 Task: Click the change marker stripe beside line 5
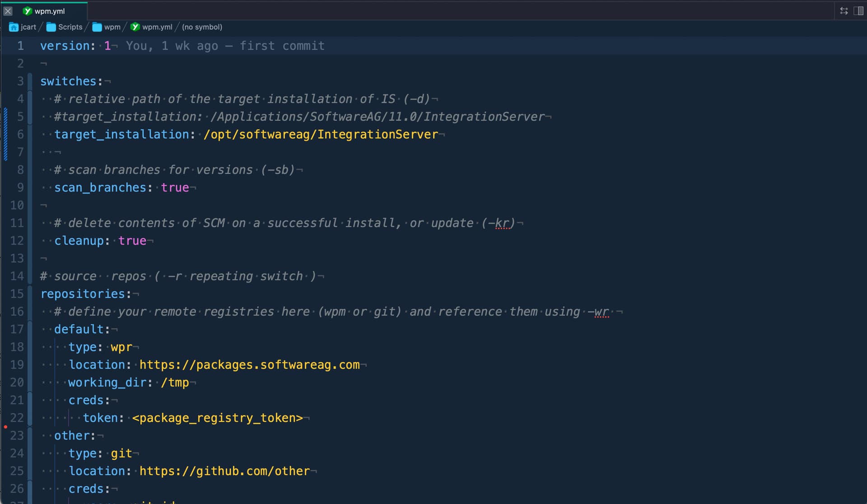(x=5, y=117)
